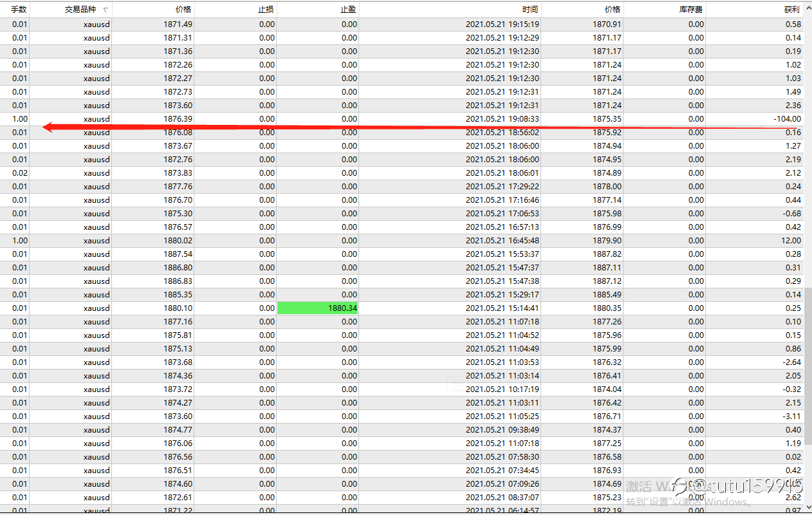Select the open price 1887.54
The height and width of the screenshot is (515, 812).
pyautogui.click(x=178, y=254)
